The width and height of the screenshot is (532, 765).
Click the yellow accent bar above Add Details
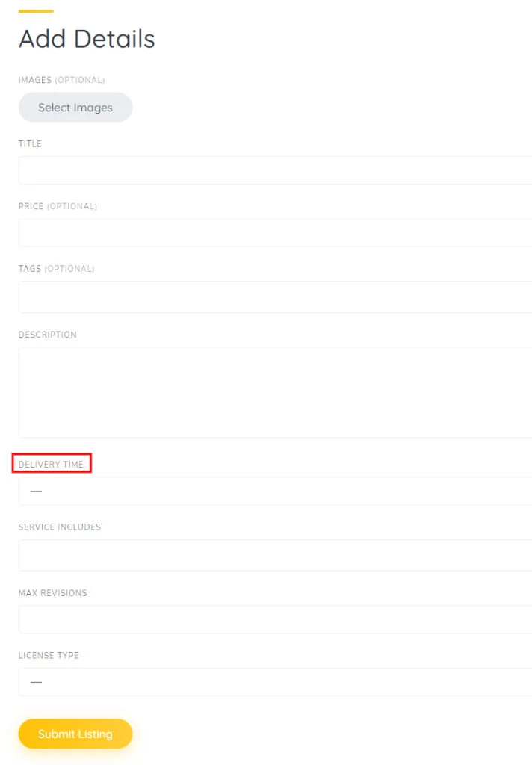point(37,10)
